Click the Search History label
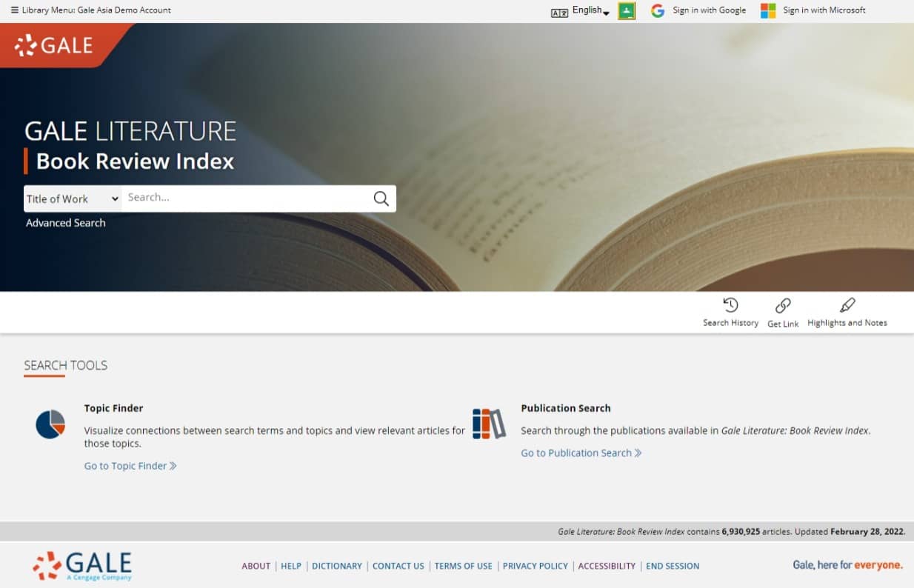Screen dimensions: 914x588 click(730, 323)
